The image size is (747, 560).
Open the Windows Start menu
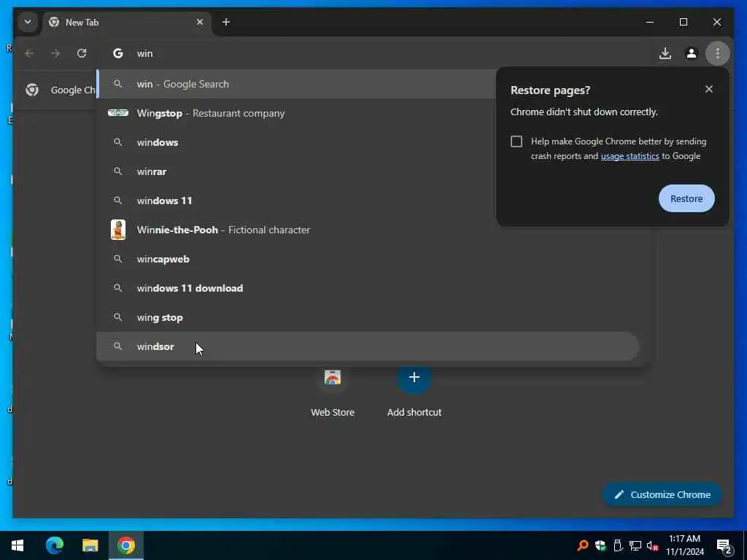(18, 545)
